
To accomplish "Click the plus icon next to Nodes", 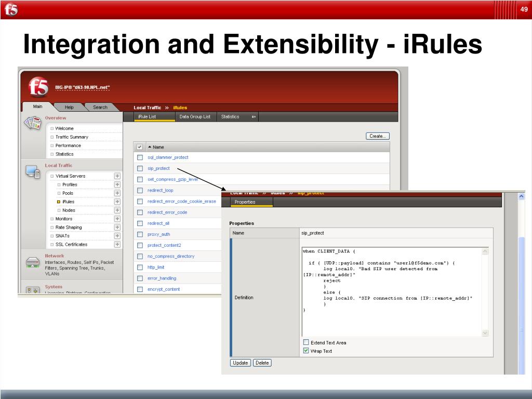I will coord(117,210).
